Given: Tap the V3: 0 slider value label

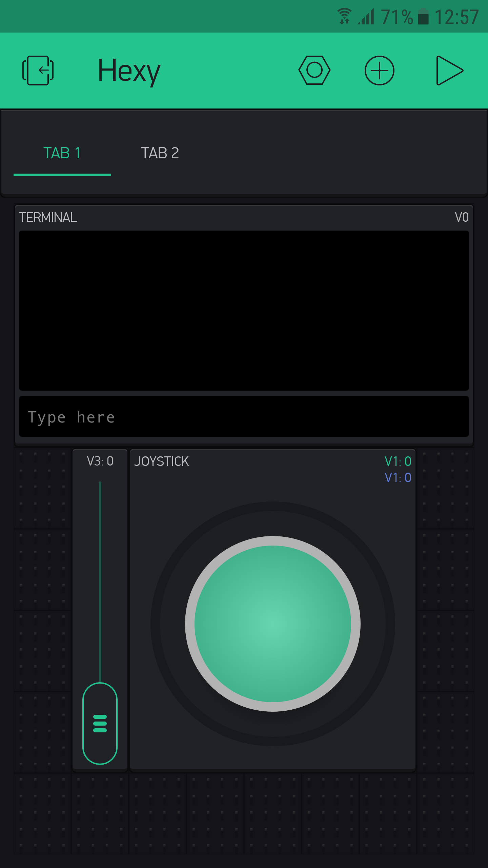Looking at the screenshot, I should pyautogui.click(x=100, y=461).
